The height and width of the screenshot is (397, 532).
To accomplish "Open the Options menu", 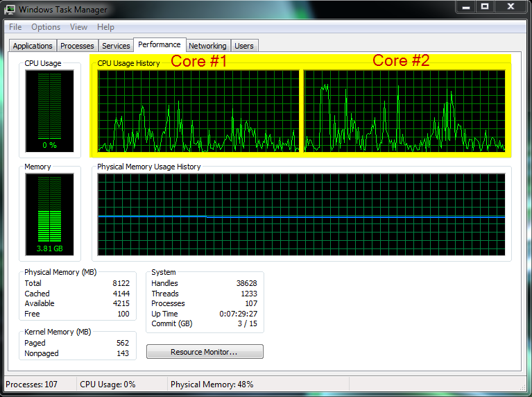I will pos(46,27).
